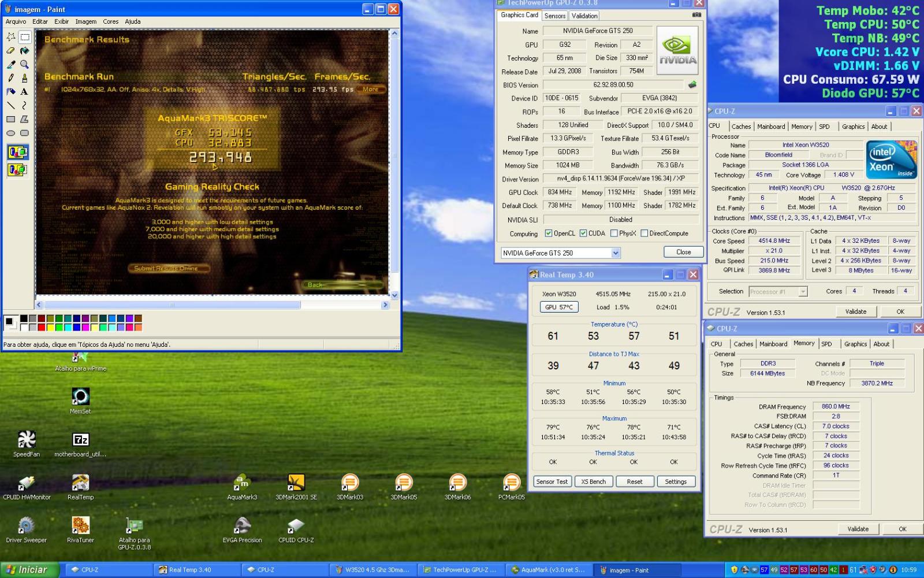Image resolution: width=924 pixels, height=578 pixels.
Task: Click the horizontal scrollbar right arrow in Paint
Action: click(385, 305)
